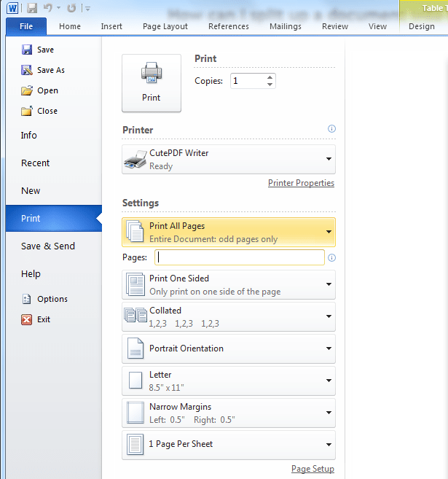This screenshot has height=479, width=448.
Task: Open the Recent documents section
Action: pyautogui.click(x=35, y=163)
